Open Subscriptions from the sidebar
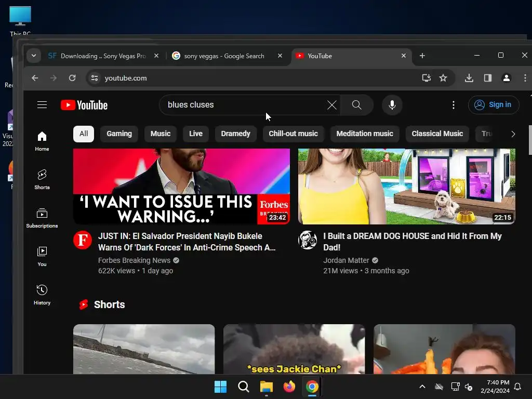 click(42, 218)
